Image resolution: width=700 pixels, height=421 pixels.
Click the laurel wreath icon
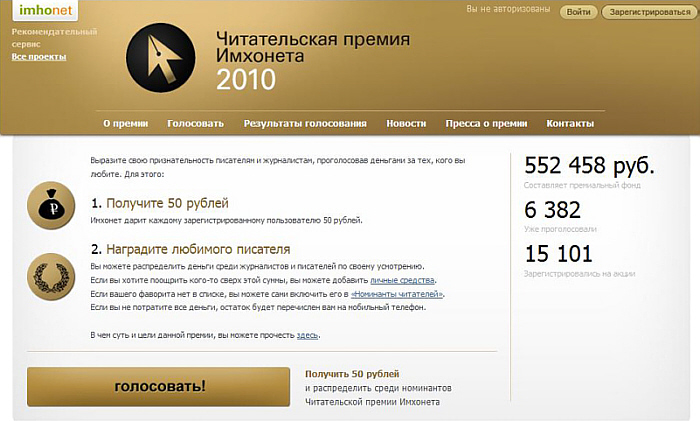(x=51, y=277)
